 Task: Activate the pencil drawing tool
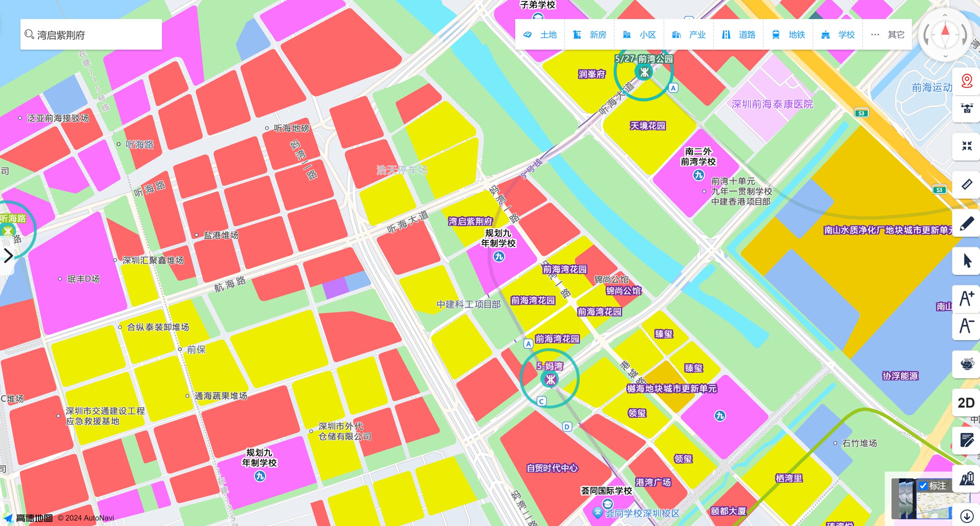[x=966, y=224]
